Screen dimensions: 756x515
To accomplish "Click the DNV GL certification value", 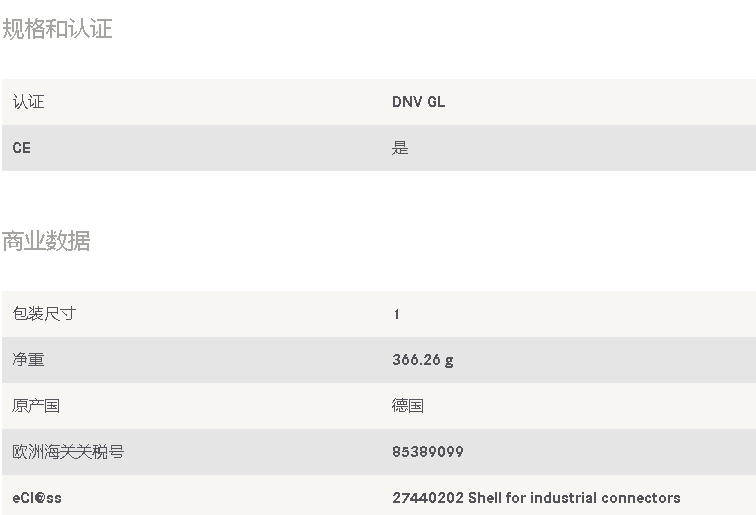I will [418, 102].
